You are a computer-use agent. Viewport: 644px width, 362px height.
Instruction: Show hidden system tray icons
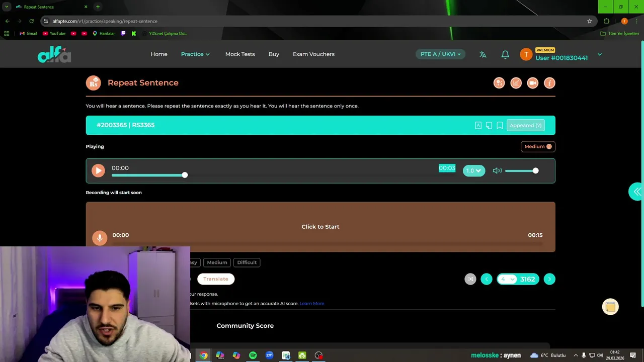576,355
